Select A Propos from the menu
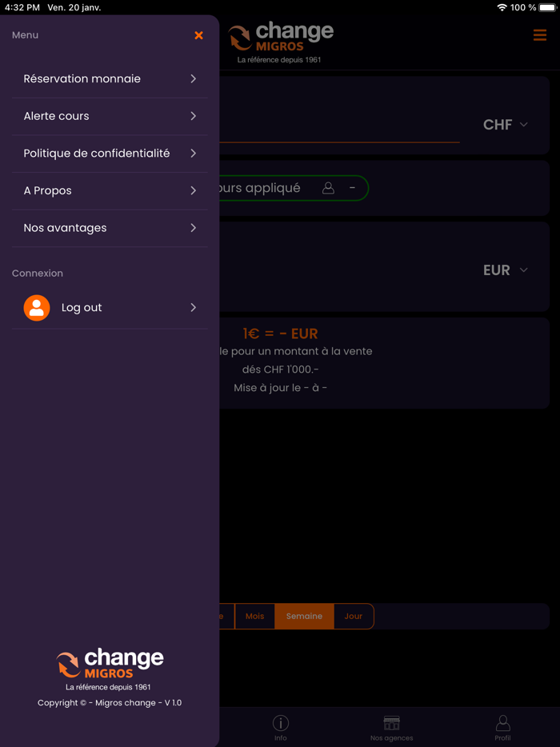The width and height of the screenshot is (560, 747). (109, 190)
